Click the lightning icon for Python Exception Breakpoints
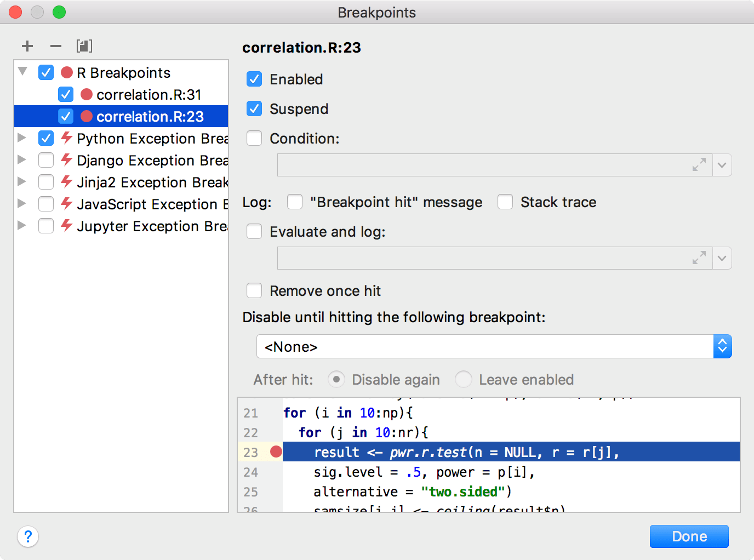 pyautogui.click(x=66, y=138)
